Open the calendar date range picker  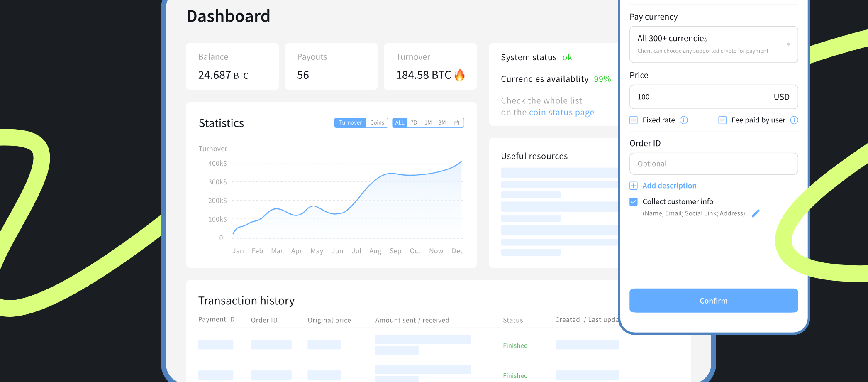click(456, 123)
